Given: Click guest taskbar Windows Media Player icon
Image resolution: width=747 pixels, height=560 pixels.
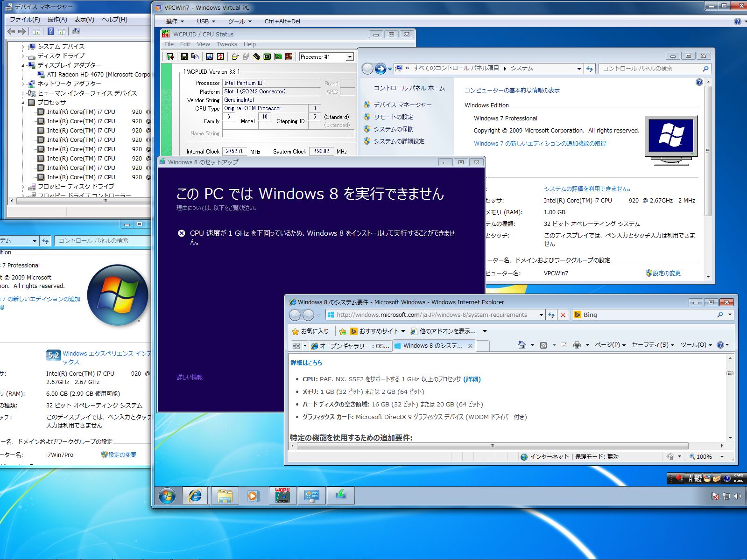Looking at the screenshot, I should (253, 496).
